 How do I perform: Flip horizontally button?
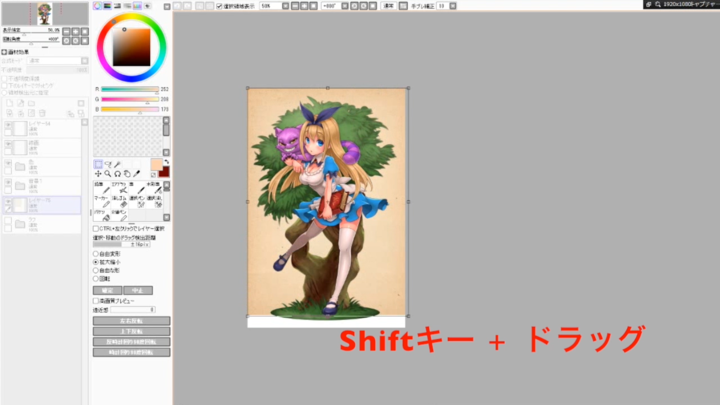131,321
